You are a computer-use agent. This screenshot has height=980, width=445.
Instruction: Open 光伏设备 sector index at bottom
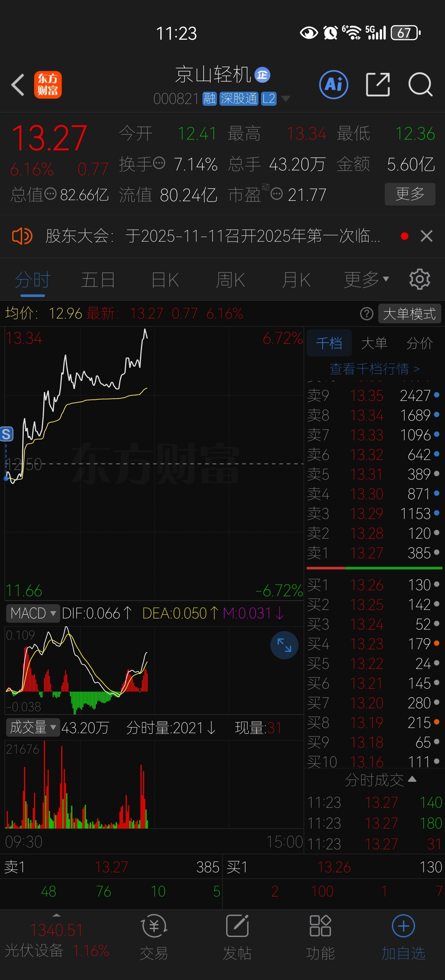pyautogui.click(x=57, y=940)
